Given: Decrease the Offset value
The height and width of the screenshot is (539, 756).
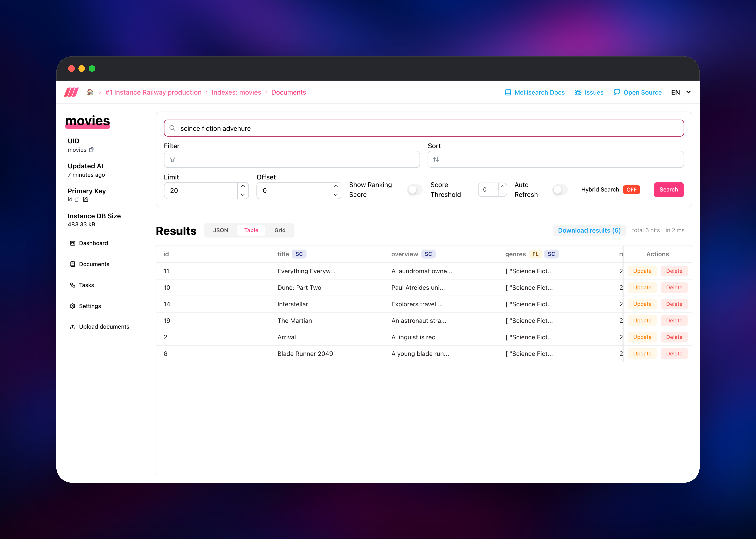Looking at the screenshot, I should point(336,195).
